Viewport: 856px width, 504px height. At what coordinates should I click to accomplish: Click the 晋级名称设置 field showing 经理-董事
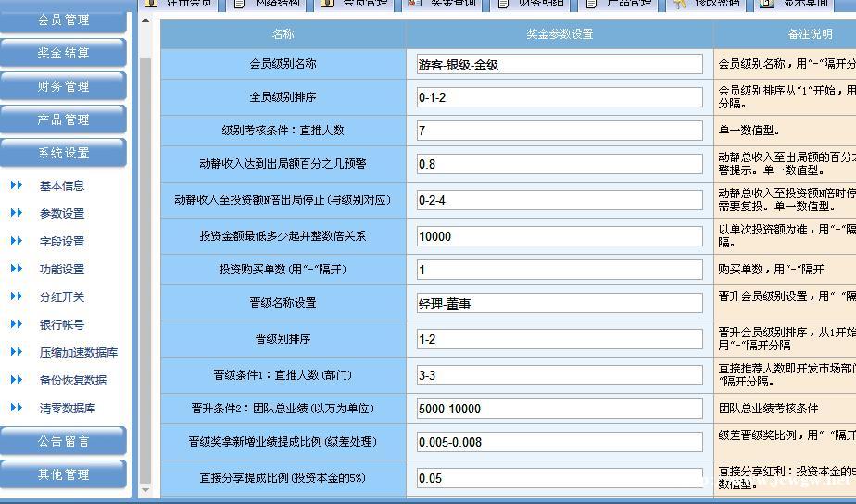(560, 303)
